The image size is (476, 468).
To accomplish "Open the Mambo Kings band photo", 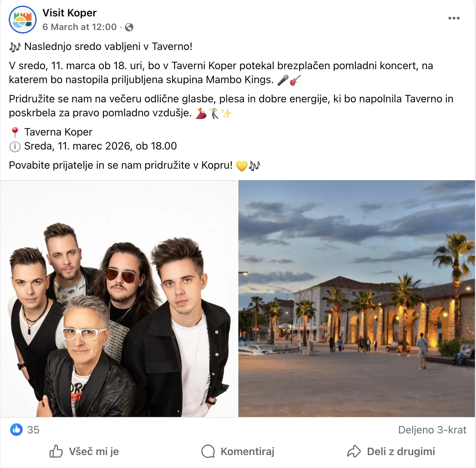I will 119,299.
